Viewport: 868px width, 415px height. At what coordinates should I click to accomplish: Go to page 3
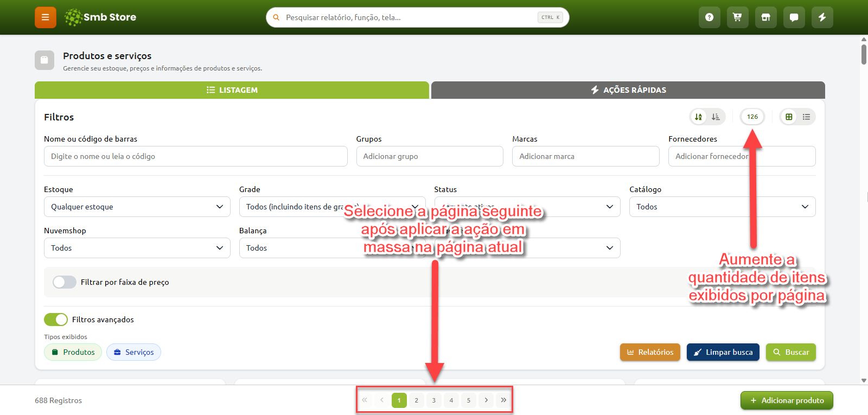pos(434,400)
